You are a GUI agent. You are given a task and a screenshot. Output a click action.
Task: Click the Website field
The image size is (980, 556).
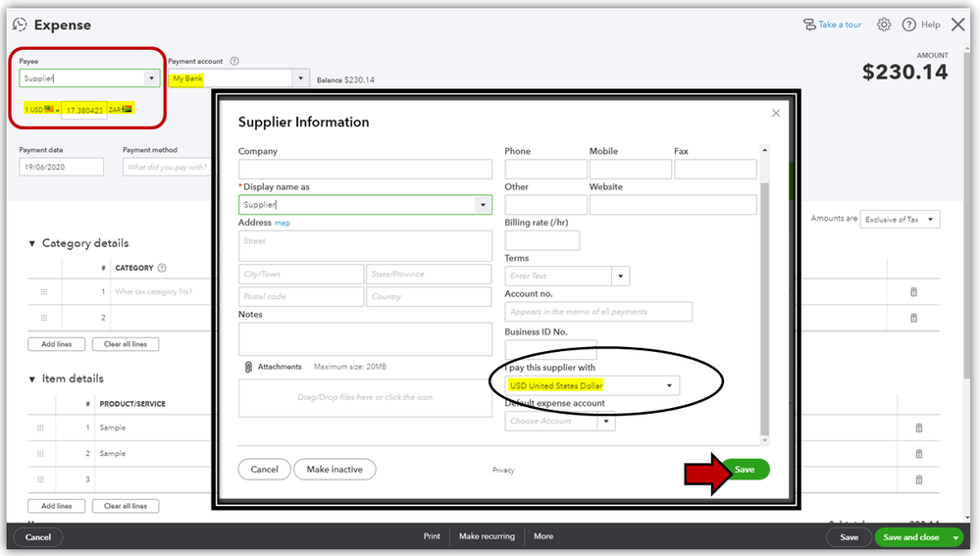673,204
